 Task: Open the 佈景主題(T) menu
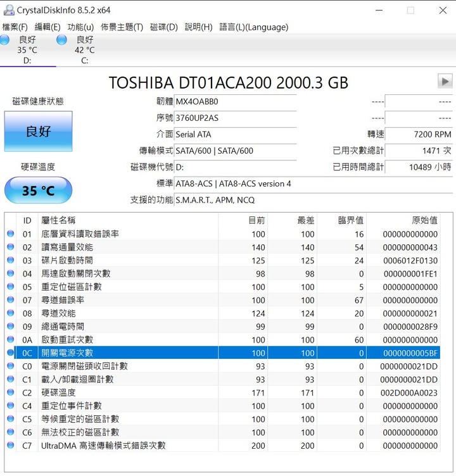pos(122,27)
